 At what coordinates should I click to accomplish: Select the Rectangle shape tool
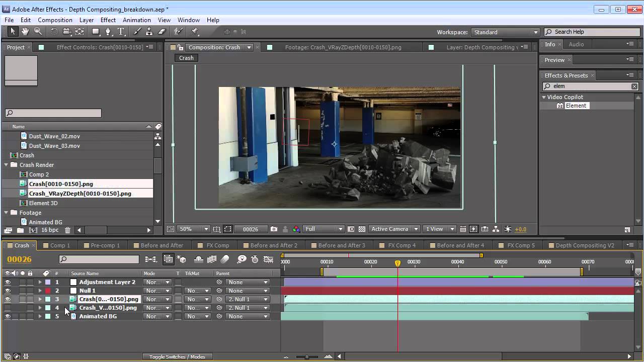pyautogui.click(x=96, y=32)
